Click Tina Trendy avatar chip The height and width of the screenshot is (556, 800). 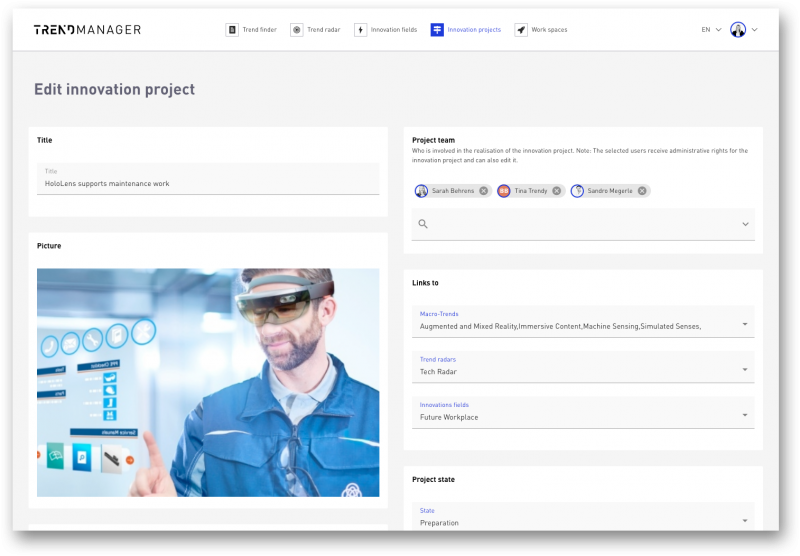[504, 191]
